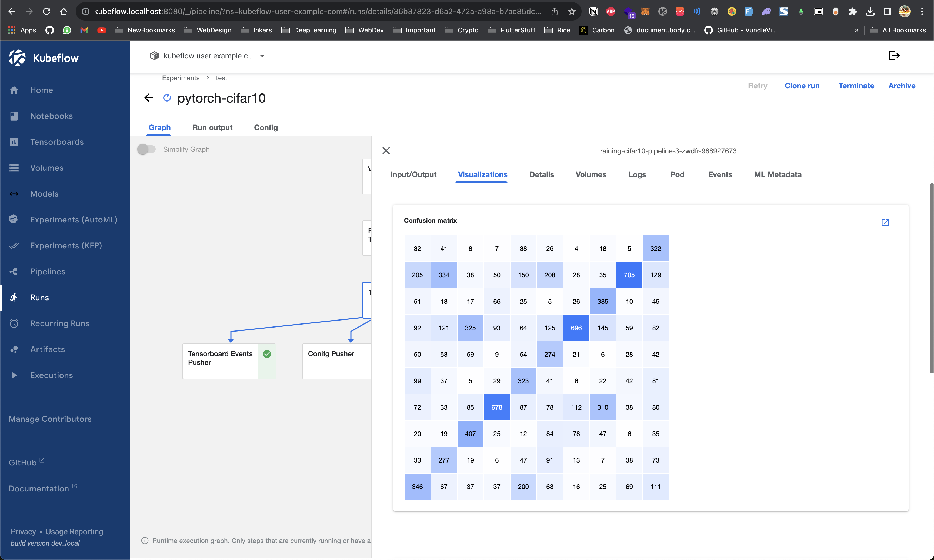Click the back arrow next to pytorch-cifar10

click(148, 98)
